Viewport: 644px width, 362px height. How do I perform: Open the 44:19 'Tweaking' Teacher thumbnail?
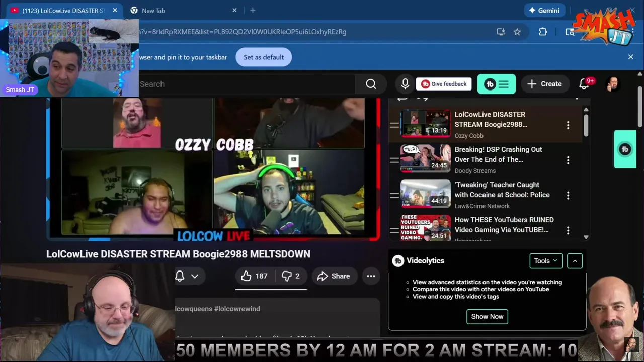pos(426,194)
